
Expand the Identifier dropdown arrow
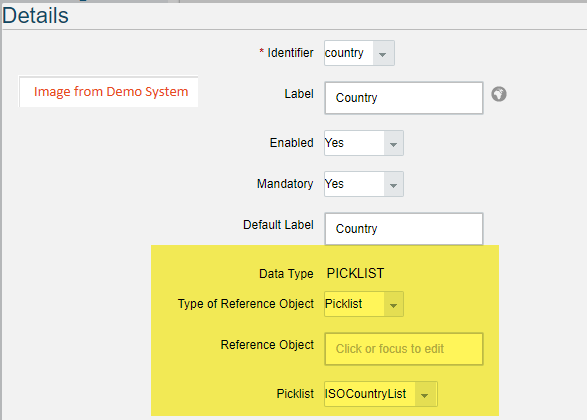[x=383, y=53]
